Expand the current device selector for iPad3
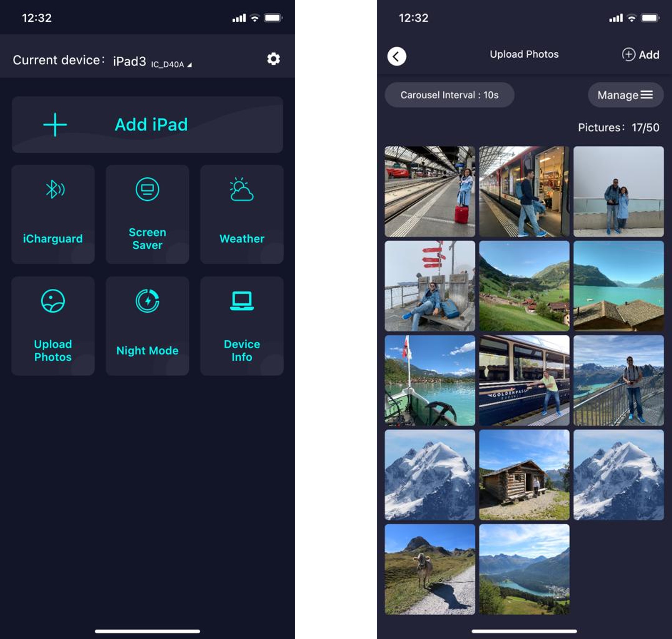The image size is (672, 639). click(x=152, y=61)
